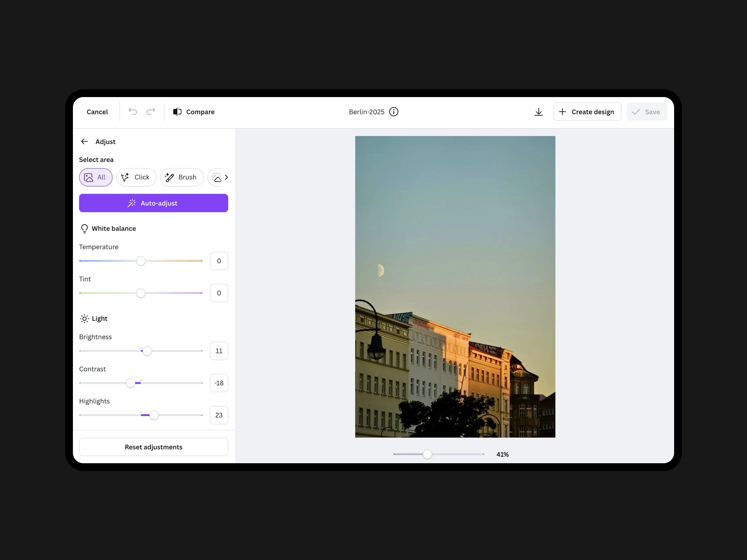Screen dimensions: 747x560
Task: Click the White balance lightbulb icon
Action: coord(85,228)
